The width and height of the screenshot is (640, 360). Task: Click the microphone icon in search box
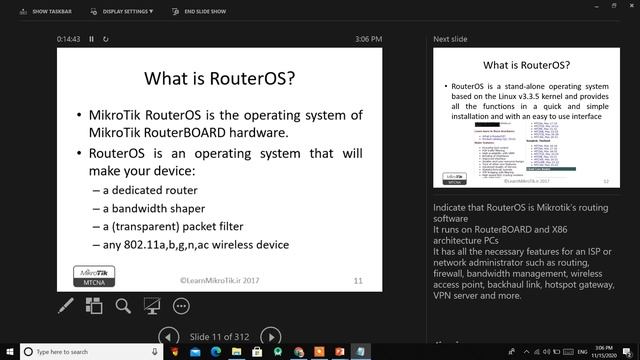154,351
